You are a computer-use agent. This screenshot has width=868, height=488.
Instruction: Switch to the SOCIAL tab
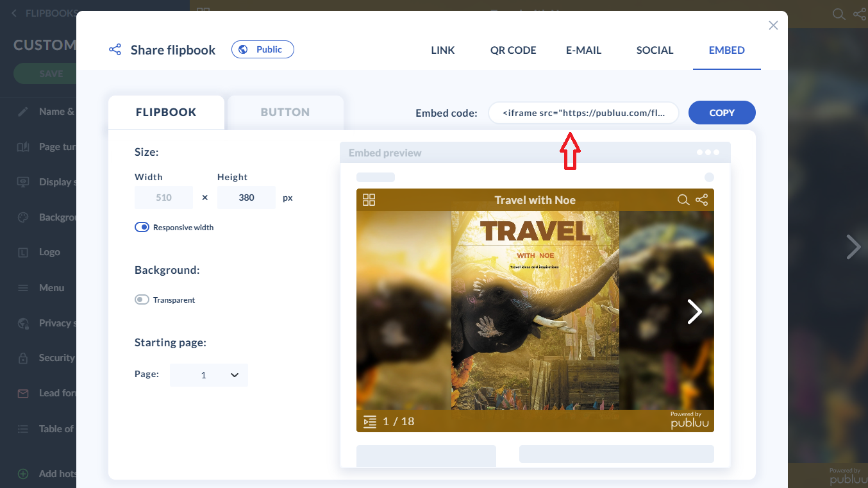(655, 50)
